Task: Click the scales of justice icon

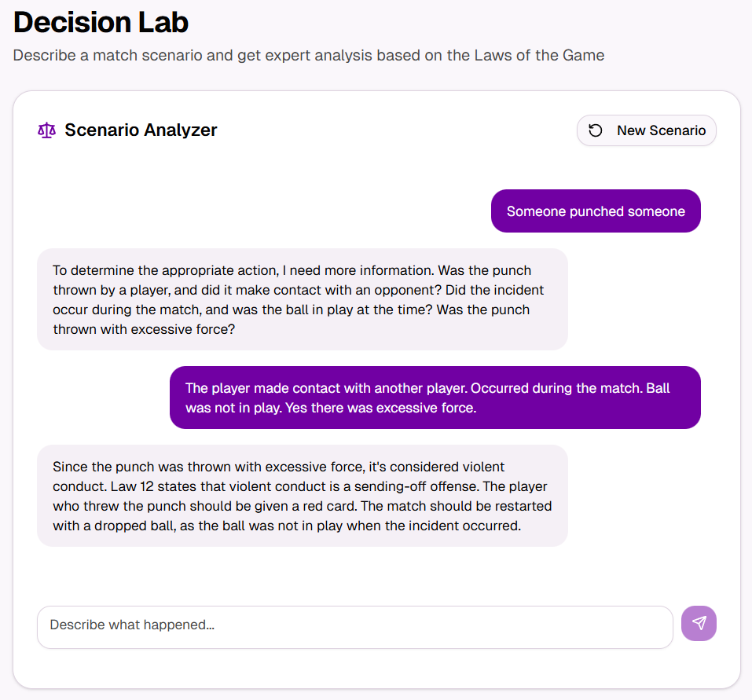Action: 47,130
